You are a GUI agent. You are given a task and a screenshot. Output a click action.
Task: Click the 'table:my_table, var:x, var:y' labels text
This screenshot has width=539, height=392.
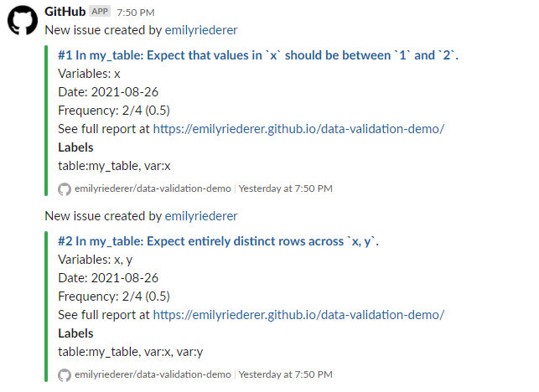130,352
